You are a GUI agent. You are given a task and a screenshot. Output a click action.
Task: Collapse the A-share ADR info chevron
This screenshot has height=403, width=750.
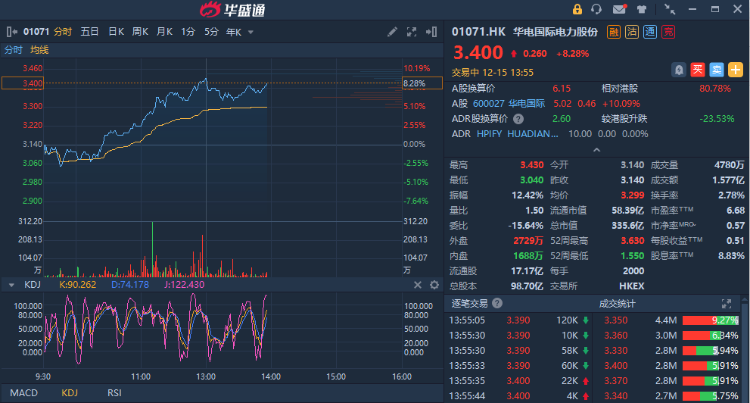pos(596,150)
